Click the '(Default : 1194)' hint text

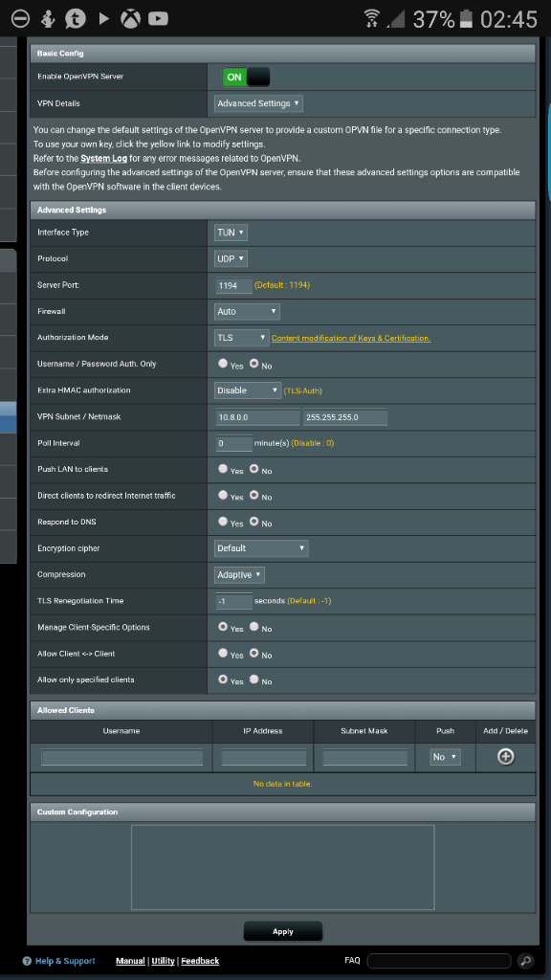(282, 285)
